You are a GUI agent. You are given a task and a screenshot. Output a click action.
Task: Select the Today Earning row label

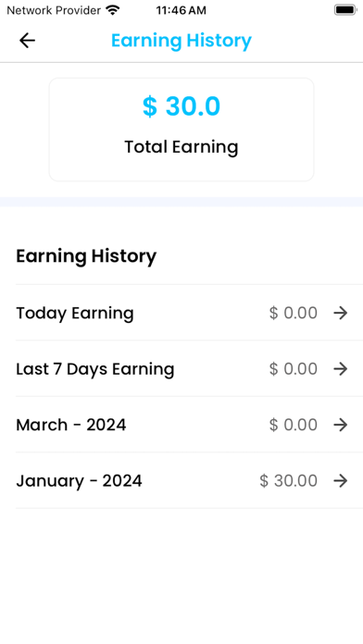(x=75, y=314)
